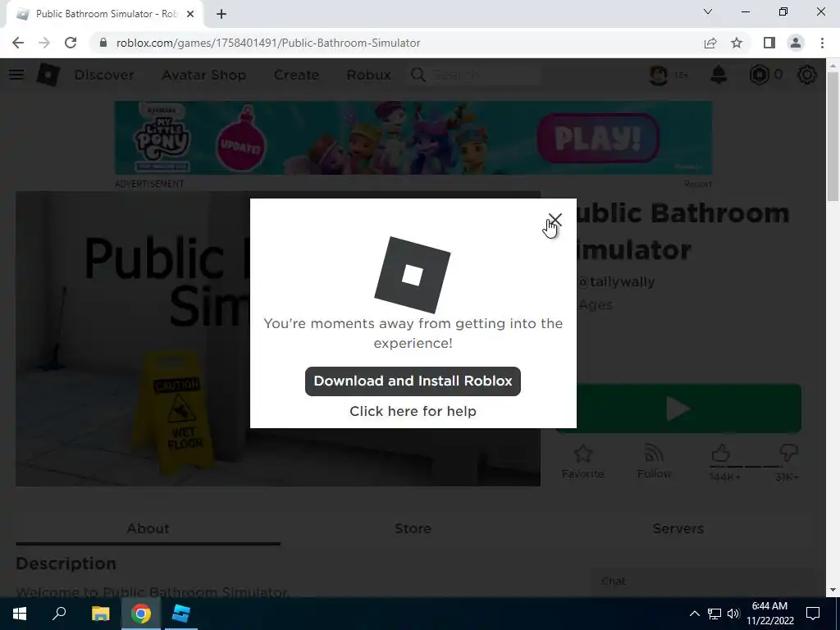Report the advertisement
This screenshot has width=840, height=630.
click(697, 184)
